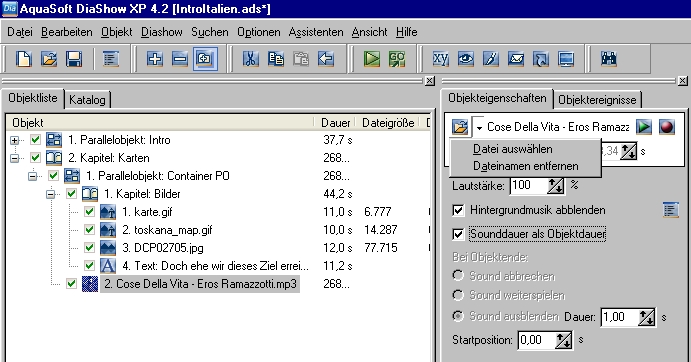Play from the current object with the GO icon

[397, 59]
